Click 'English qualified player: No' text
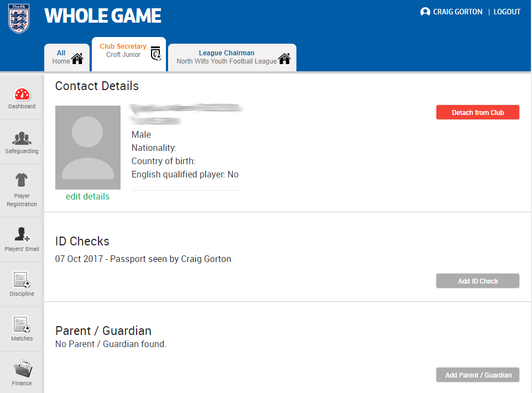Screen dimensions: 532x393 point(185,174)
